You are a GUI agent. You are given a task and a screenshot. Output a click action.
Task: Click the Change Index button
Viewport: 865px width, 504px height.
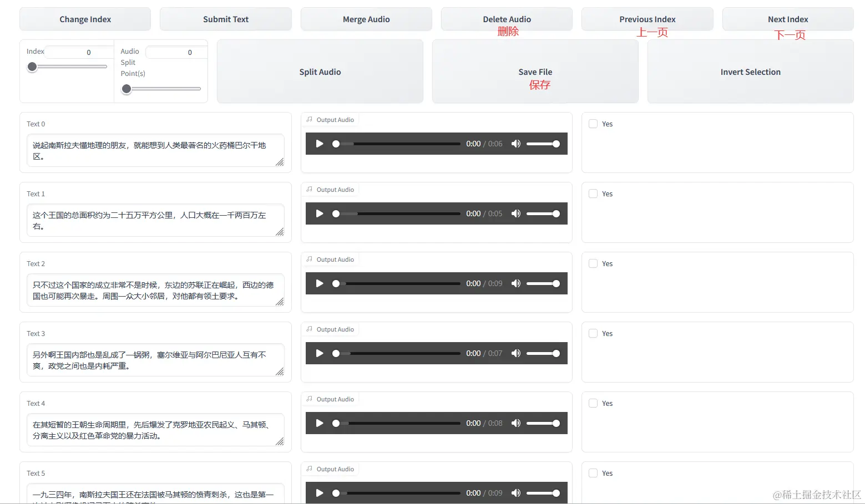(85, 19)
